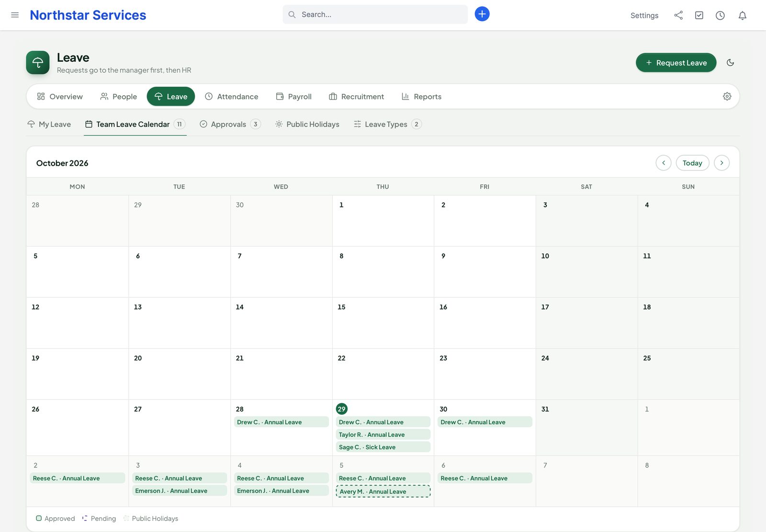Open the tasks checkbox icon in header
The height and width of the screenshot is (532, 766).
(x=699, y=15)
